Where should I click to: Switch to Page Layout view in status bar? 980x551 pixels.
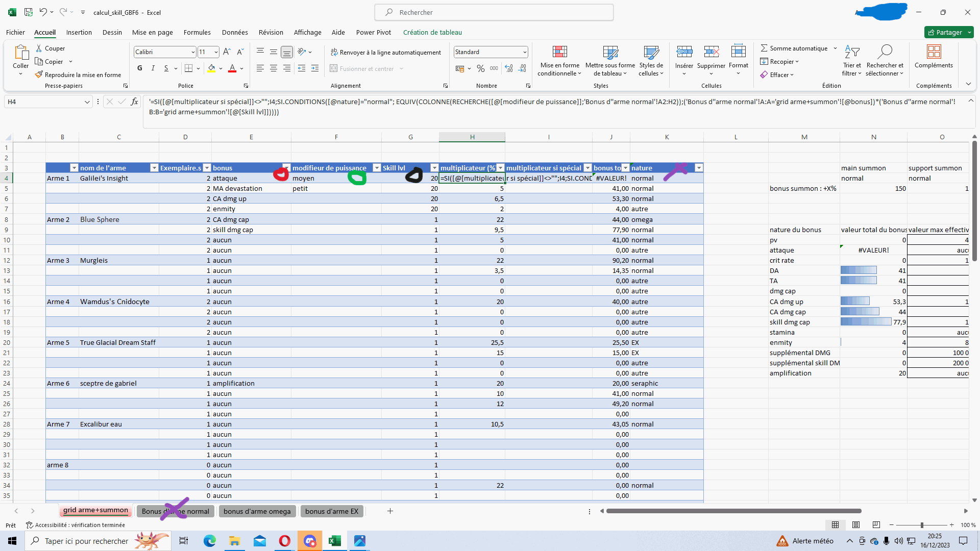856,525
